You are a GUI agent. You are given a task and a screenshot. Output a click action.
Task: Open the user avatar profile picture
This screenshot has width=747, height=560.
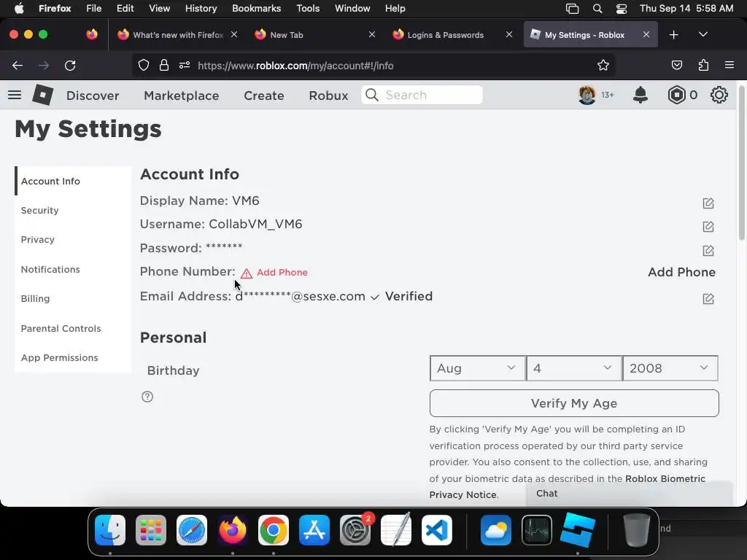pyautogui.click(x=587, y=96)
